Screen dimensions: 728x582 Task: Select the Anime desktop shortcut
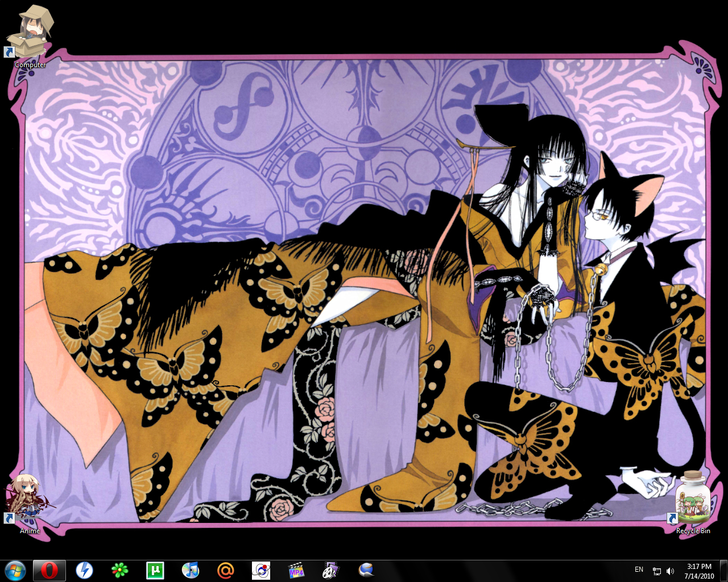30,504
